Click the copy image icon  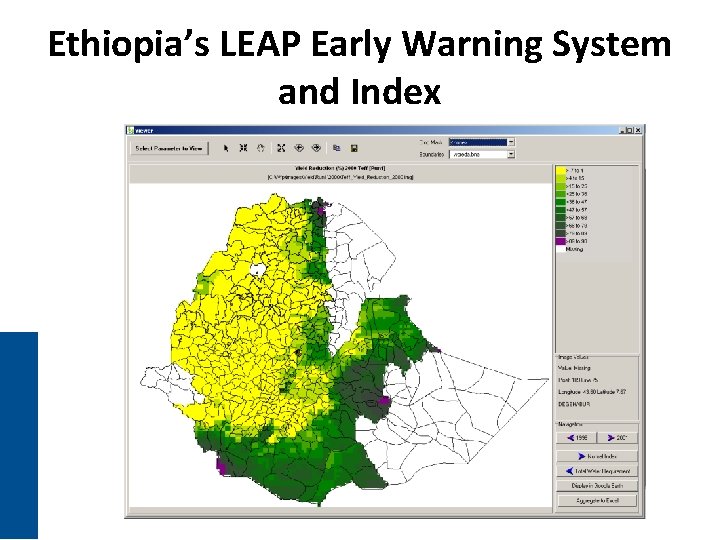pos(337,148)
